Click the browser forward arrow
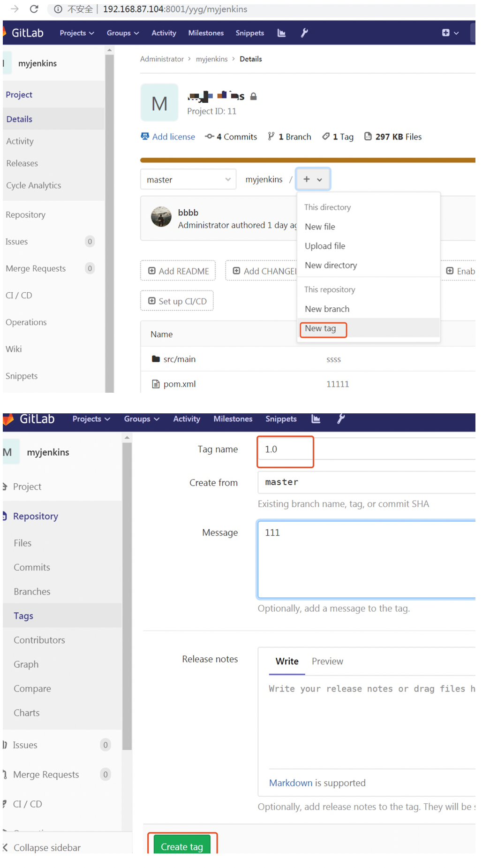 point(15,9)
